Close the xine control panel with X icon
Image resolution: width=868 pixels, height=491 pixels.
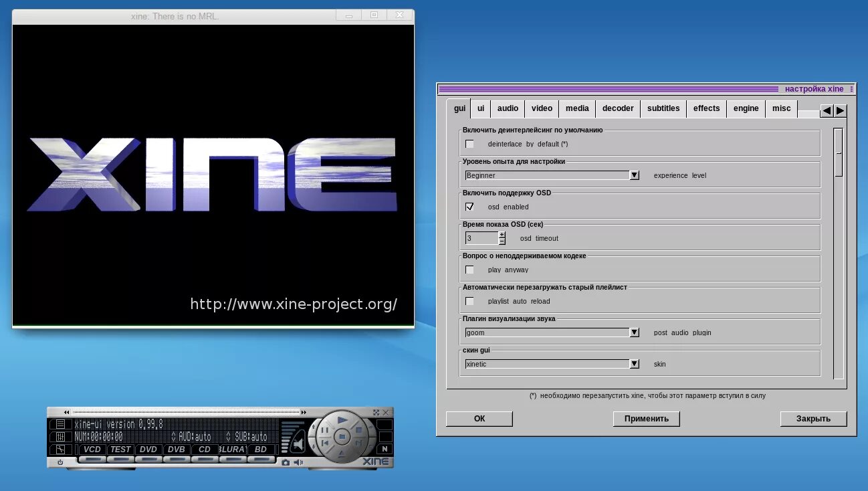pyautogui.click(x=386, y=413)
